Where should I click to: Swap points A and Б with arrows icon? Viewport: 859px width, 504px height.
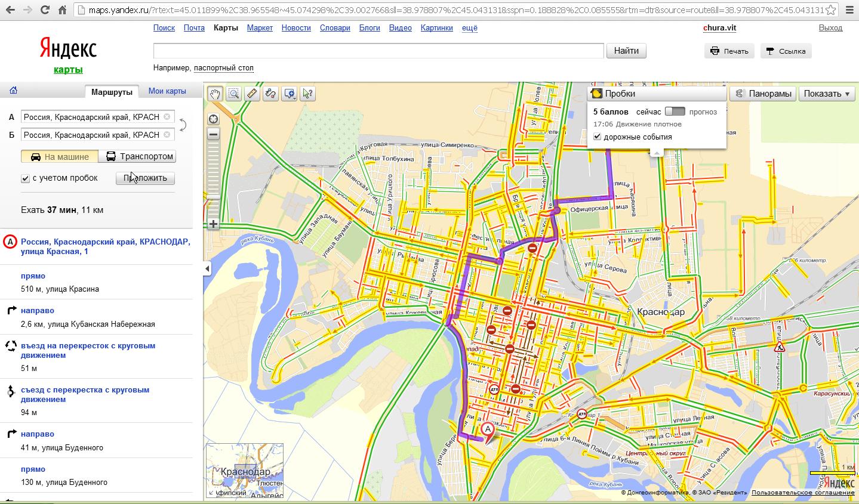pyautogui.click(x=183, y=125)
